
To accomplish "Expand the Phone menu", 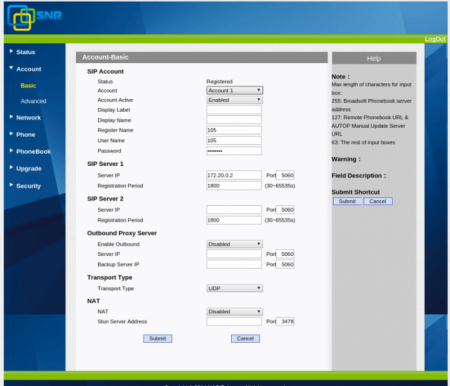I will tap(26, 135).
